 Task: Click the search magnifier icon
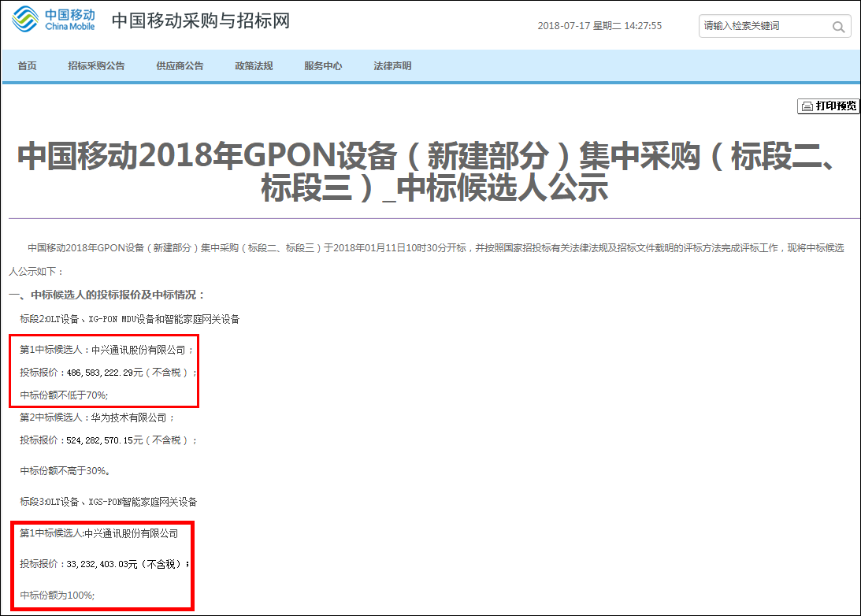pyautogui.click(x=838, y=26)
